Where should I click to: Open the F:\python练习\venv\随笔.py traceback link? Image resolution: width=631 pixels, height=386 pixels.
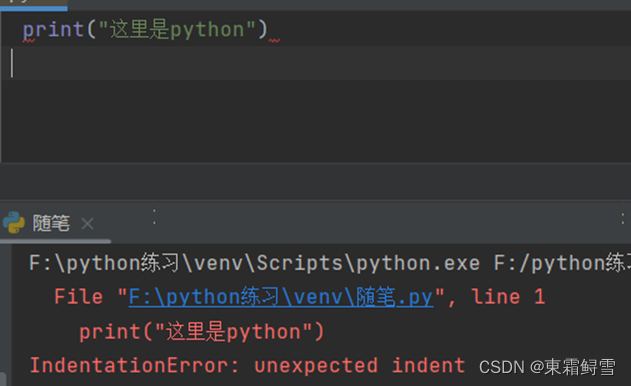point(281,297)
